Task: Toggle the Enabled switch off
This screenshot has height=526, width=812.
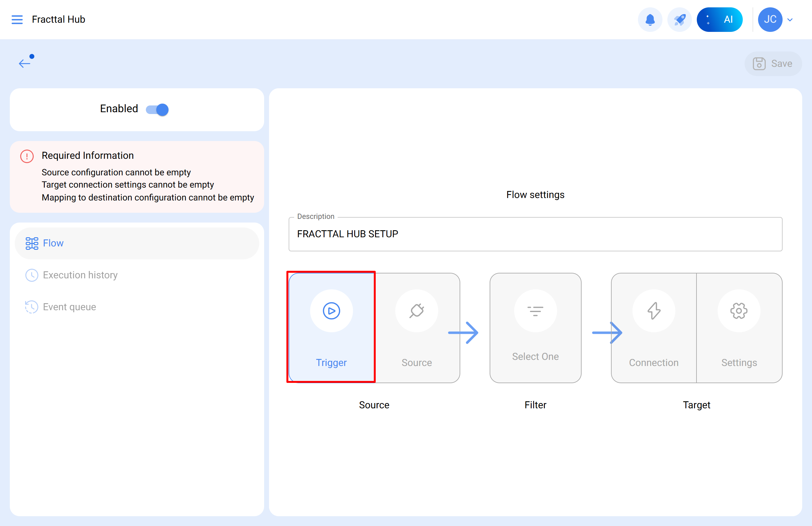Action: click(157, 109)
